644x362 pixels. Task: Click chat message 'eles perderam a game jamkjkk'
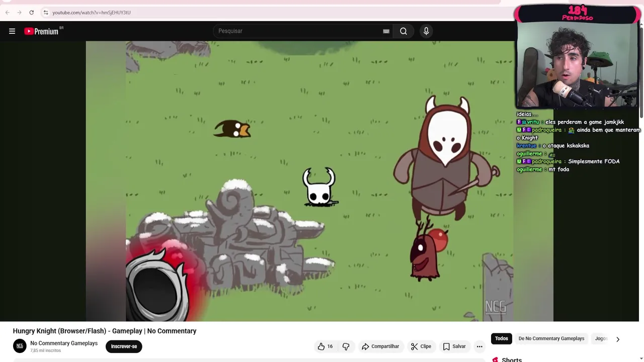(x=585, y=122)
